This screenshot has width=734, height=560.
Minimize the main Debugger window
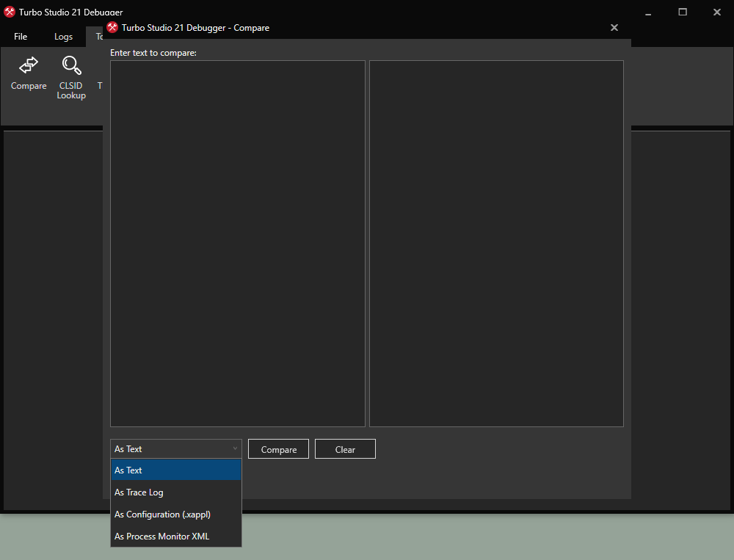(648, 12)
